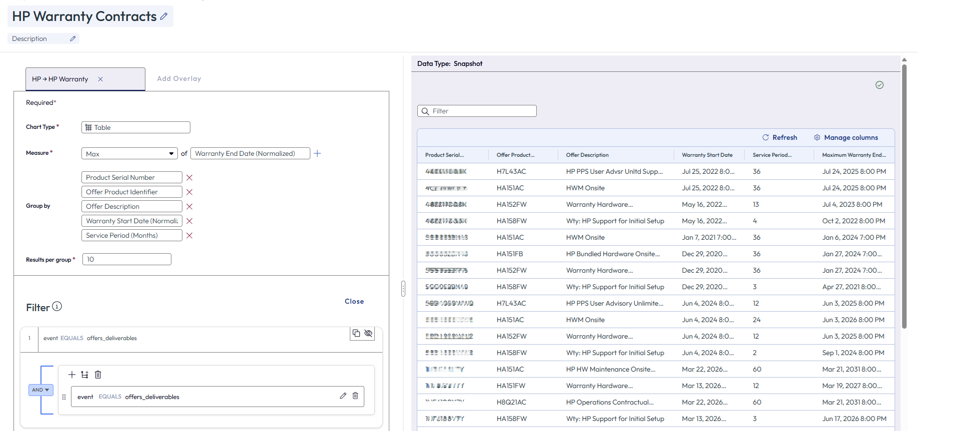Click the Oct 2, 2022 8:00 PM cell
Viewport: 980px width, 431px height.
pos(854,221)
